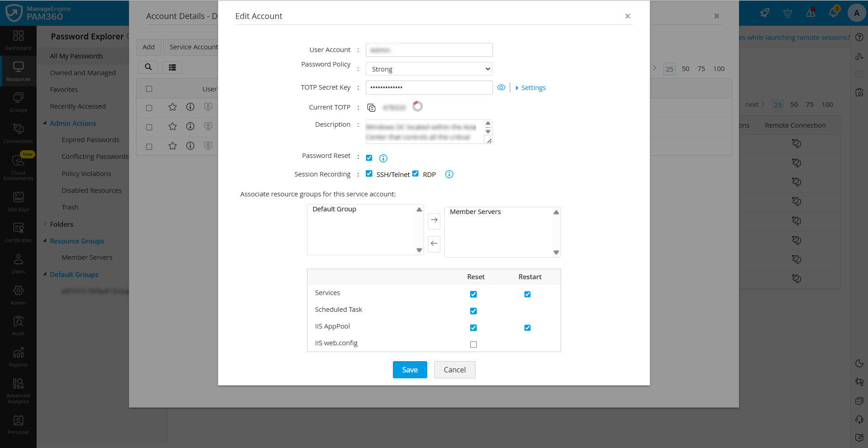
Task: Select Default Group in the list
Action: [335, 209]
